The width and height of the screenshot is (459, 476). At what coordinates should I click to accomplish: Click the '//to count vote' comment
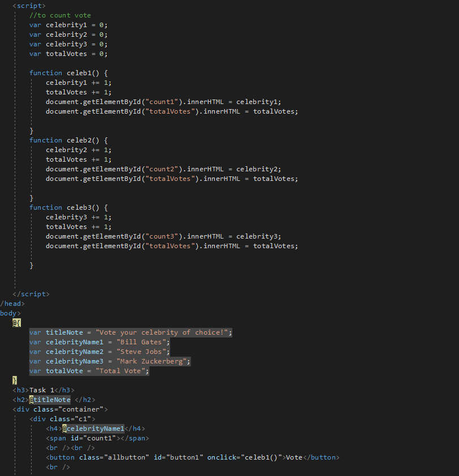[x=60, y=15]
